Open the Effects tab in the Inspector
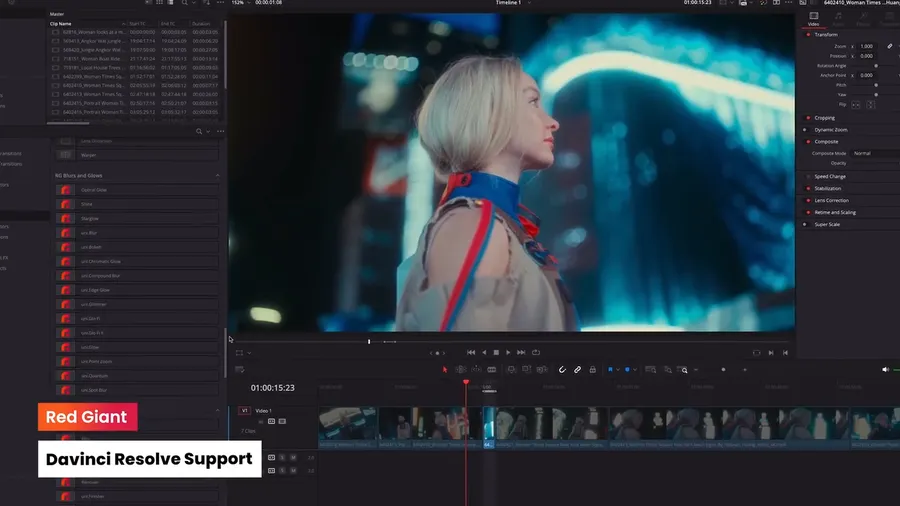Image resolution: width=900 pixels, height=506 pixels. (863, 18)
